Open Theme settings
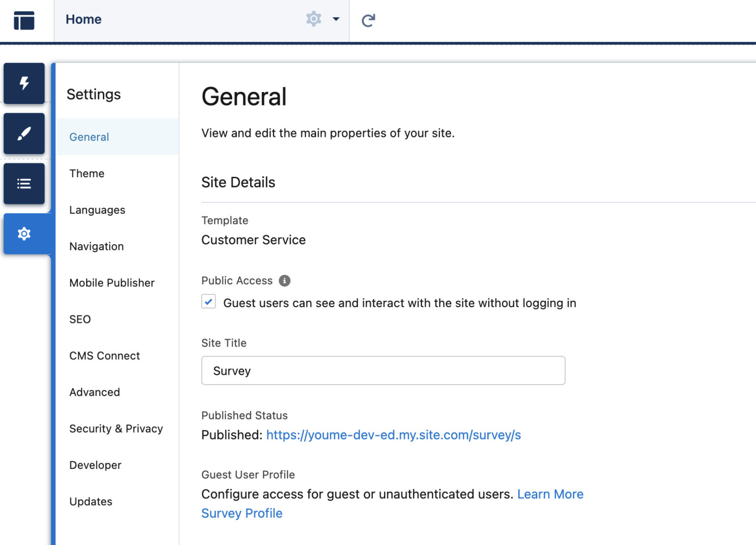Viewport: 756px width, 545px height. (87, 173)
